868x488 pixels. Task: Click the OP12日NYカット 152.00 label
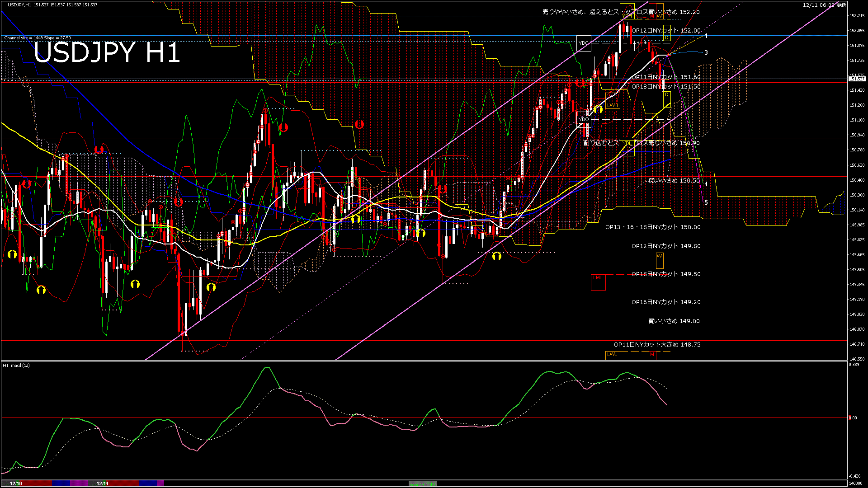click(x=665, y=31)
